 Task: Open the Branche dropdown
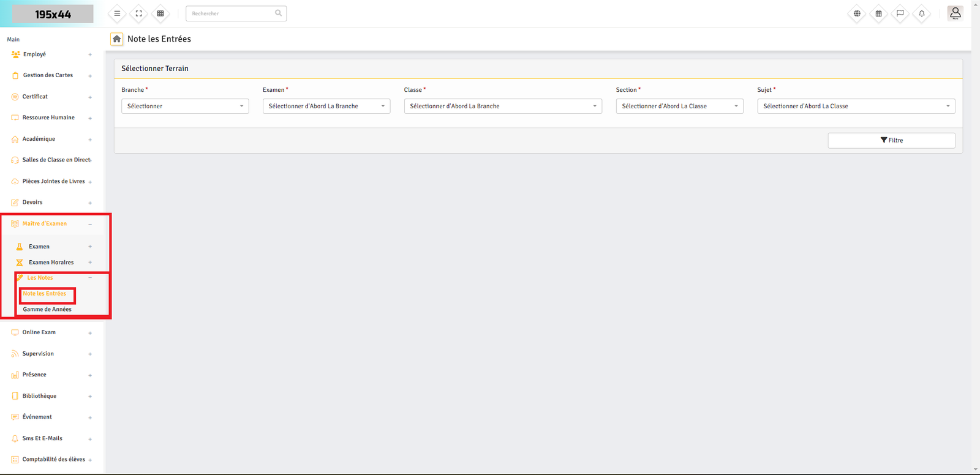coord(185,107)
